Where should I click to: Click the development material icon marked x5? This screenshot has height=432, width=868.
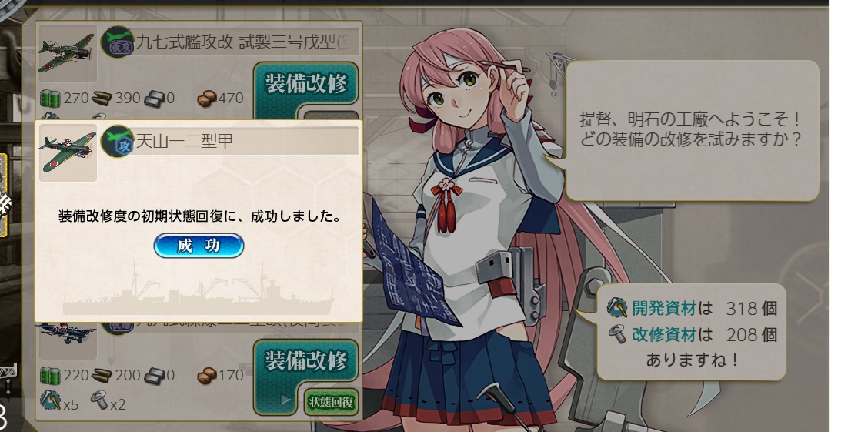coord(50,400)
